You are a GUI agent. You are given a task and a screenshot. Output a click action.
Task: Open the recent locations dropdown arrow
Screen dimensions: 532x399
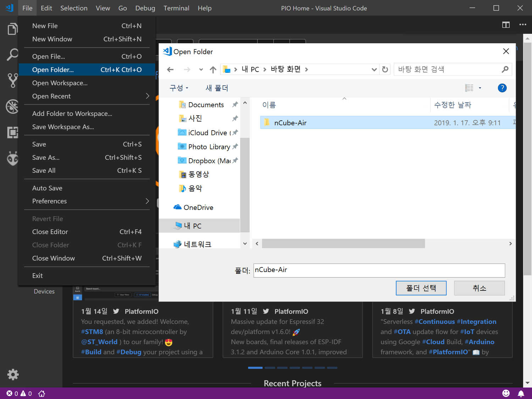point(201,70)
